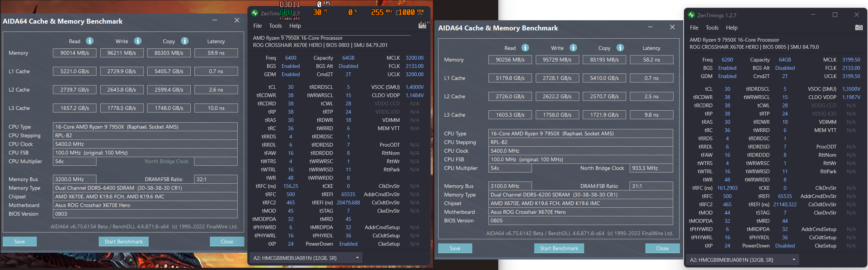
Task: Click Copy info icon in left AIDA64 window
Action: [185, 41]
